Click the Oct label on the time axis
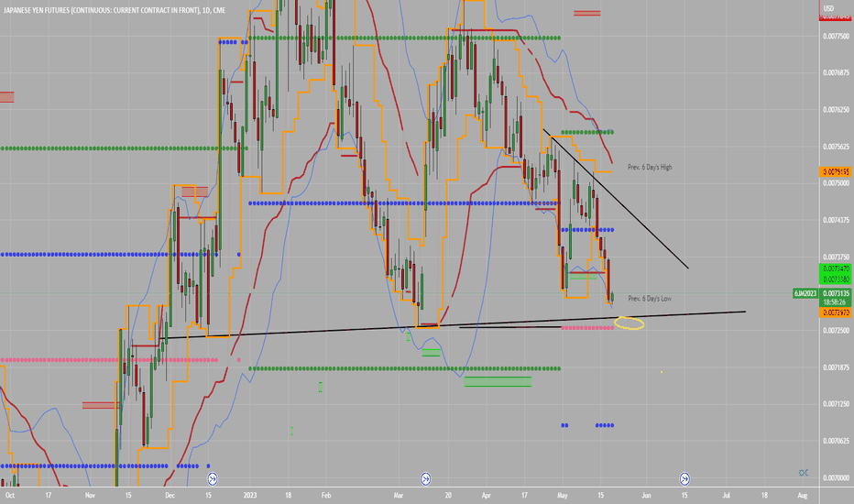This screenshot has width=854, height=504. click(x=10, y=495)
